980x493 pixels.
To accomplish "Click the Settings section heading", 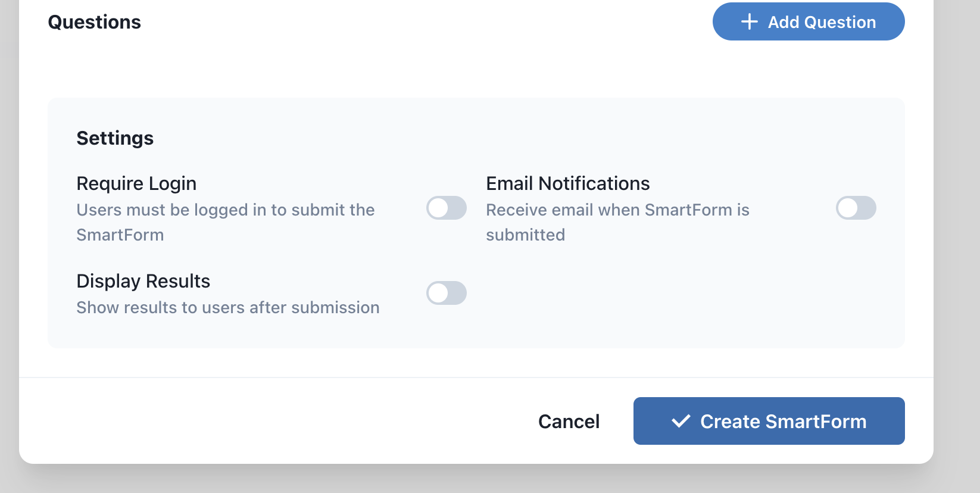I will coord(115,138).
